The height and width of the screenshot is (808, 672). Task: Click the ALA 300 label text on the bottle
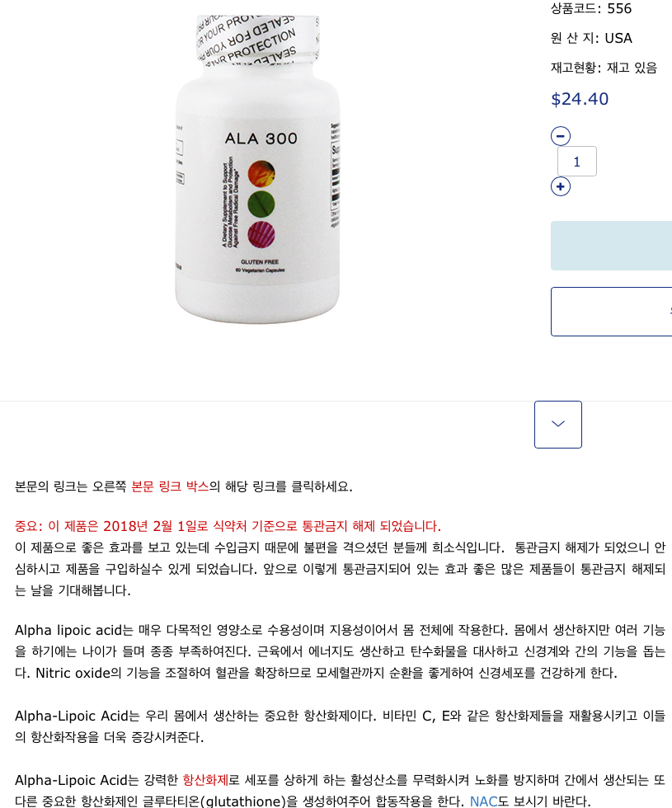tap(261, 139)
